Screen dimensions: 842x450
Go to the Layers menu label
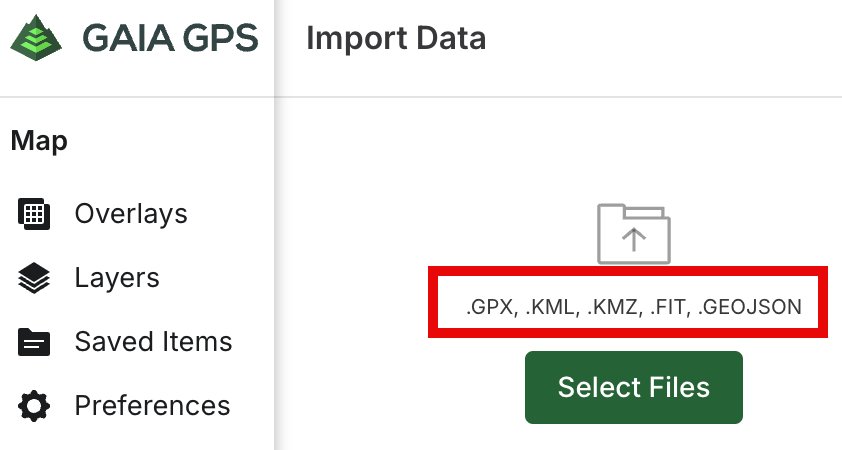point(117,278)
